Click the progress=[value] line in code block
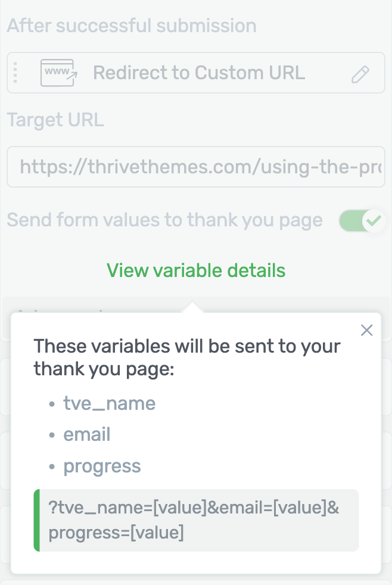The width and height of the screenshot is (392, 585). click(x=116, y=533)
